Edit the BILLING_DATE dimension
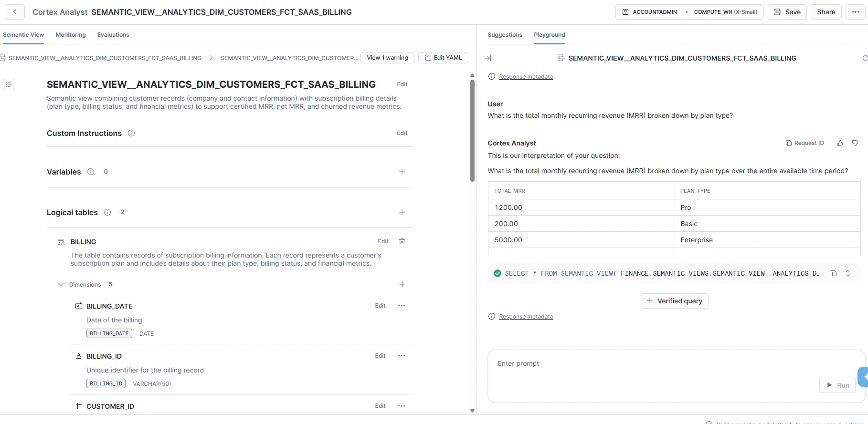868x424 pixels. point(380,306)
